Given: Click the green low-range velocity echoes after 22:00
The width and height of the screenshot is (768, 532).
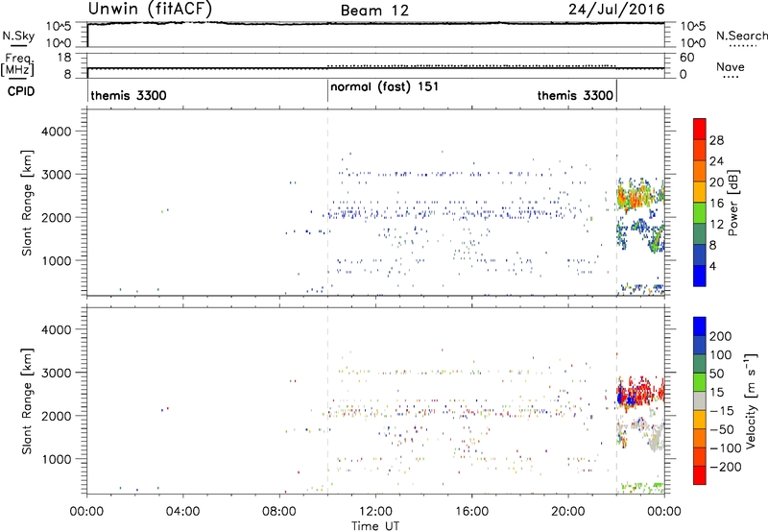Looking at the screenshot, I should (x=642, y=487).
